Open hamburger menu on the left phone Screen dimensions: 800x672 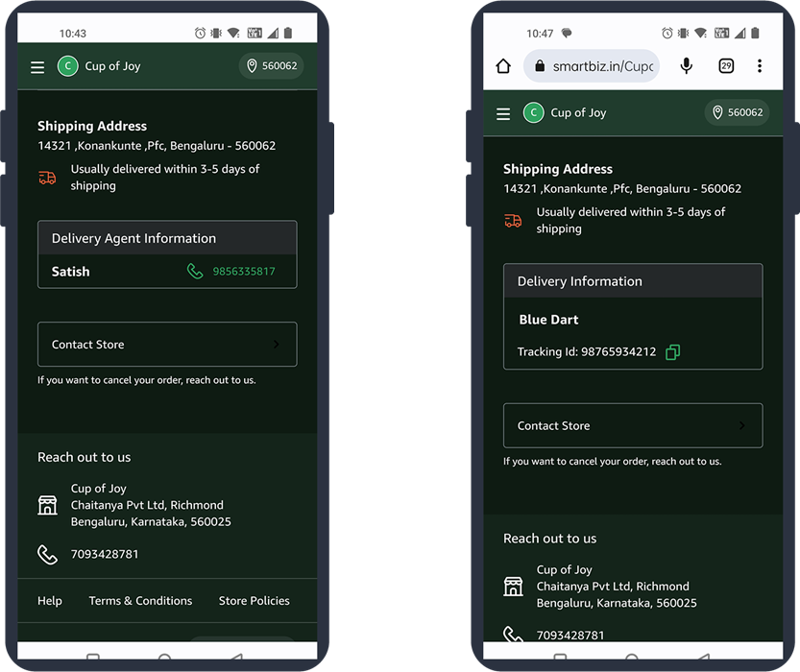click(37, 67)
